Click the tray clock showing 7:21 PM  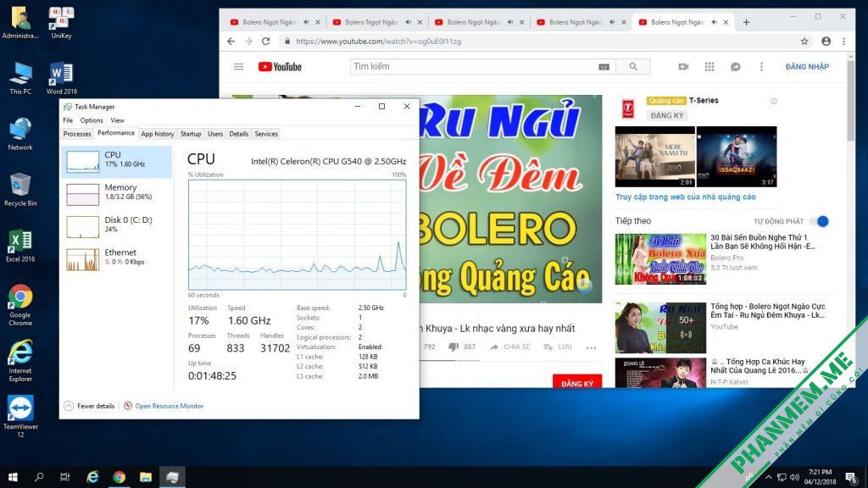click(820, 477)
